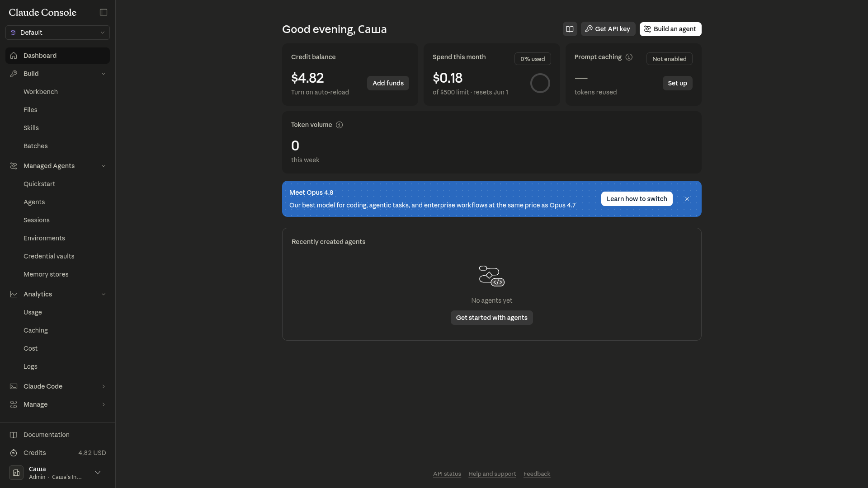Open the Sessions page

[57, 220]
